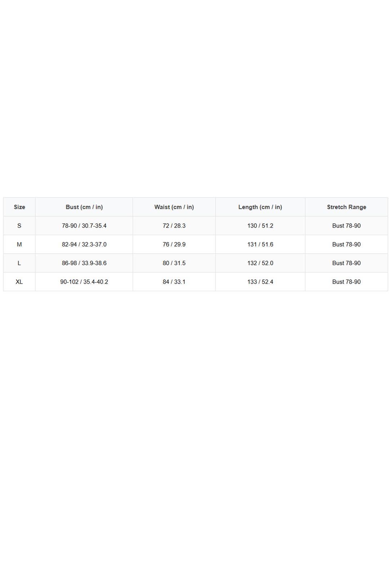Click the size XL row label
This screenshot has height=588, width=392.
19,282
